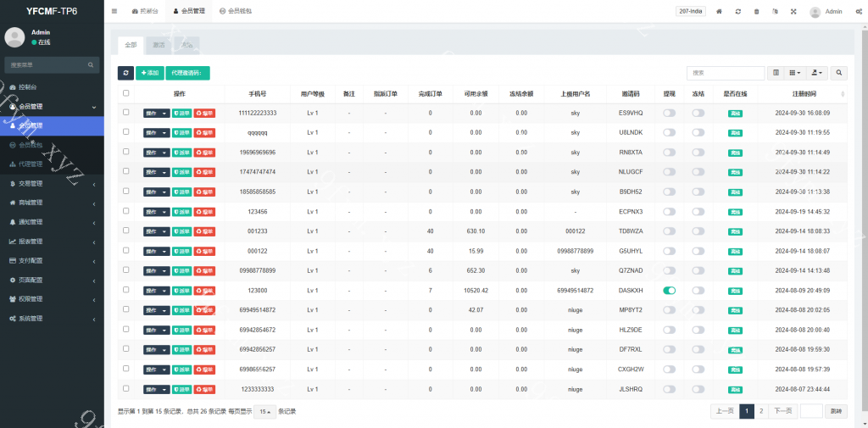Click the green shield button in row qqqqqq
The width and height of the screenshot is (868, 428).
(x=181, y=133)
